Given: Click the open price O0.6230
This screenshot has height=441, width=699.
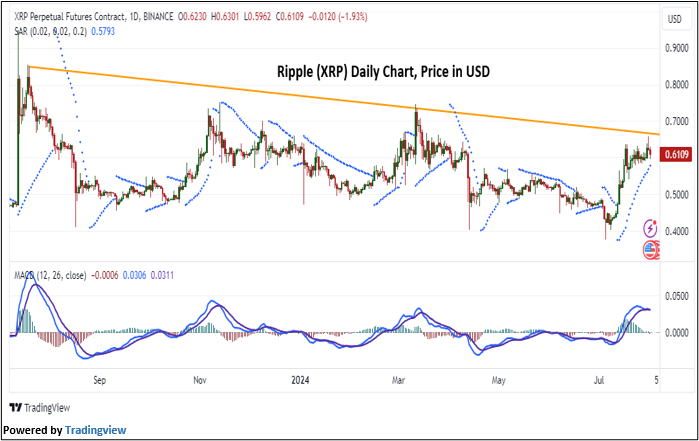Looking at the screenshot, I should click(x=192, y=17).
